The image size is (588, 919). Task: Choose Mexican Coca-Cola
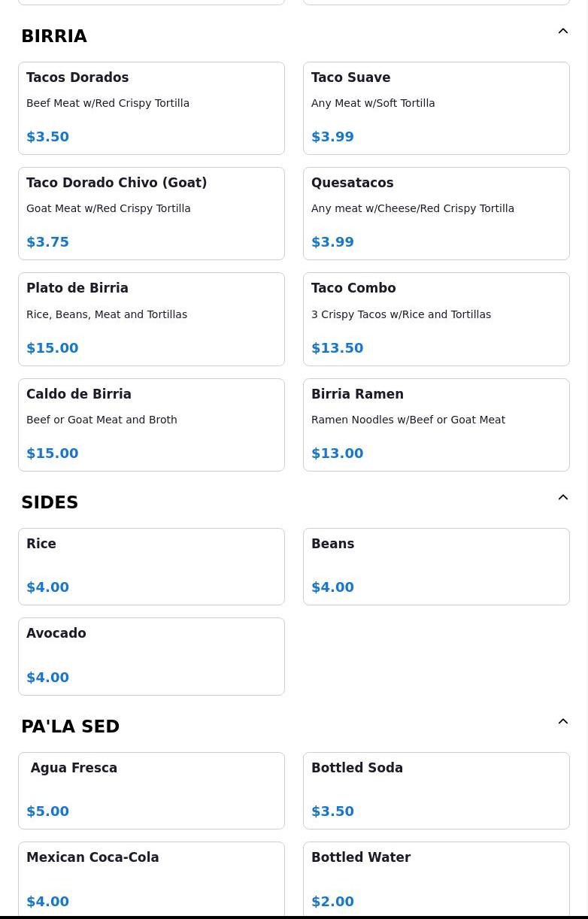(x=151, y=878)
